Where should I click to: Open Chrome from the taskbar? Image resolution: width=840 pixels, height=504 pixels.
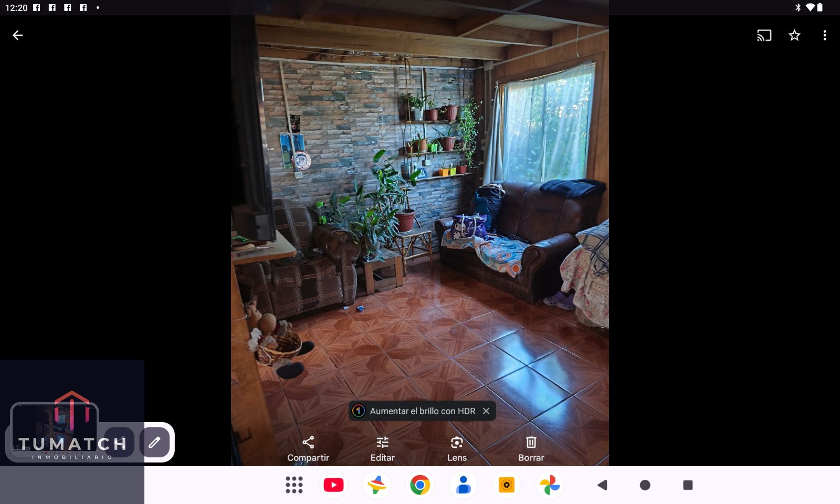419,485
